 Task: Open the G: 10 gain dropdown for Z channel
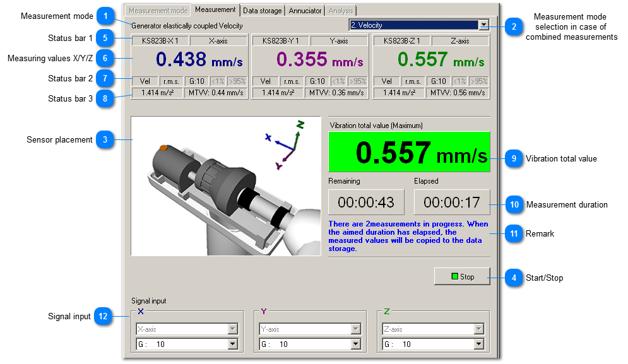click(479, 344)
